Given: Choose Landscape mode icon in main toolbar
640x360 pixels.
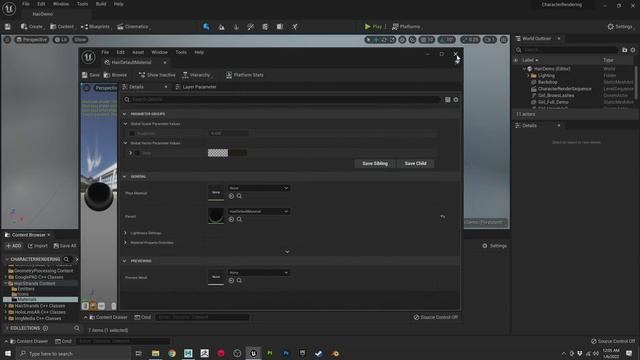Looking at the screenshot, I should tap(221, 27).
